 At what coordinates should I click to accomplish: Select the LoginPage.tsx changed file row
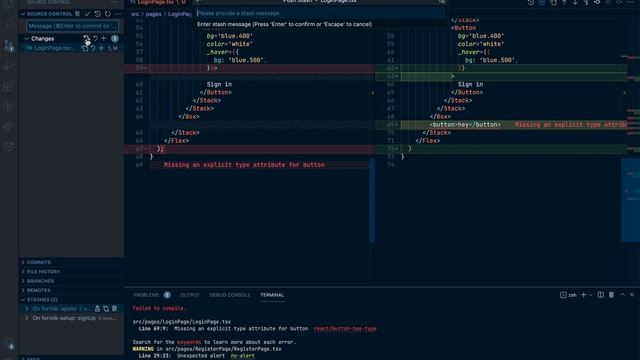pyautogui.click(x=71, y=48)
